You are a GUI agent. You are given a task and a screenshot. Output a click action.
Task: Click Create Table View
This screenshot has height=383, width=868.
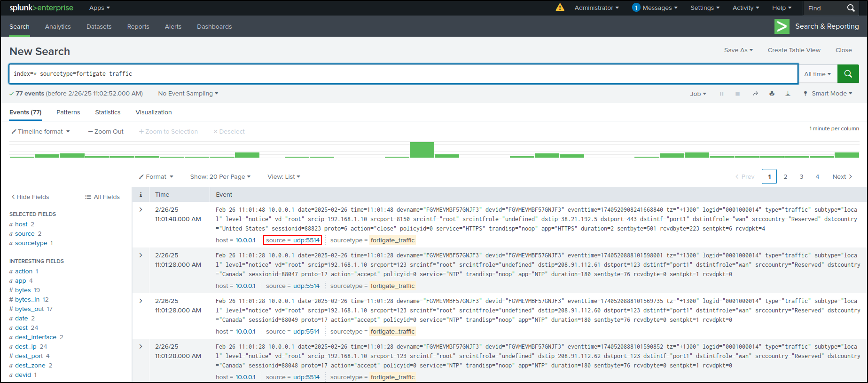[794, 50]
